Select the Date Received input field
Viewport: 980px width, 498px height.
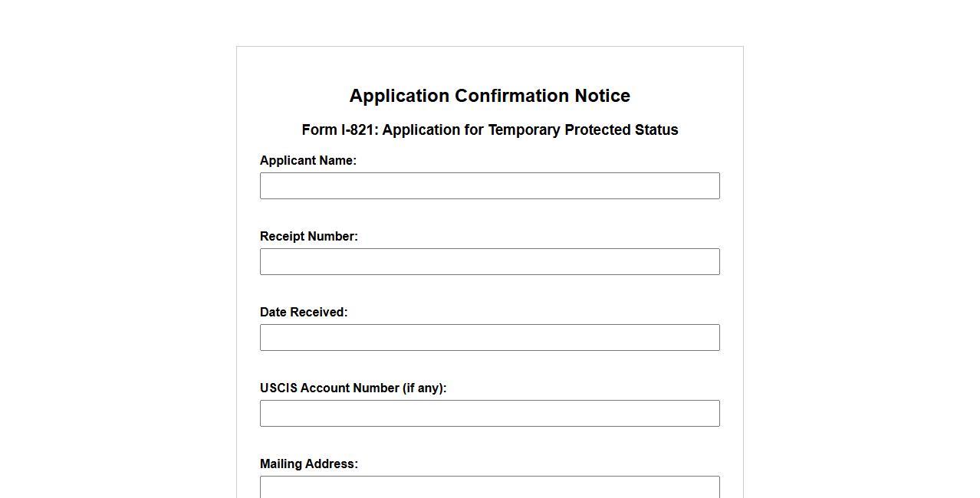coord(489,338)
